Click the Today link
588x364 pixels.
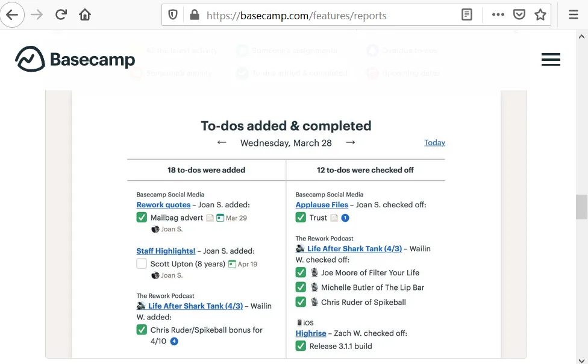(434, 143)
